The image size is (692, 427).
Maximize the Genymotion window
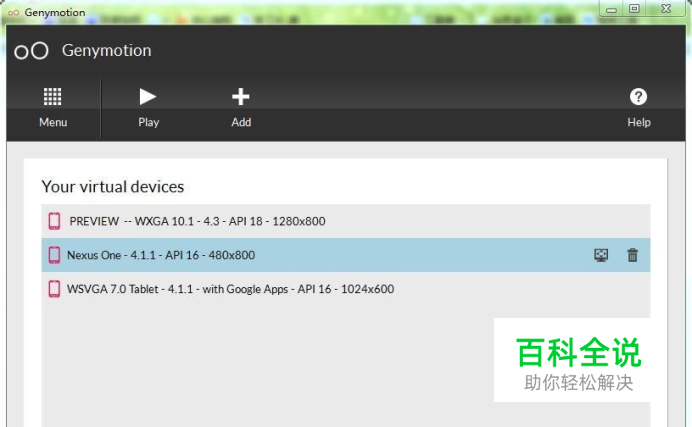pos(634,9)
